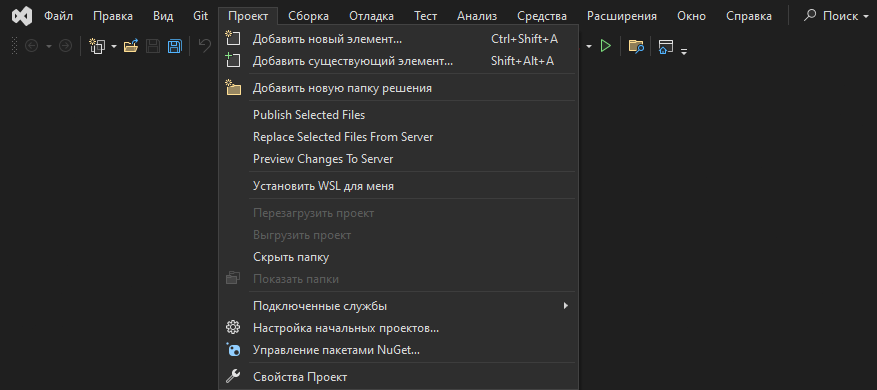This screenshot has width=877, height=390.
Task: Select Publish Selected Files
Action: tap(398, 115)
